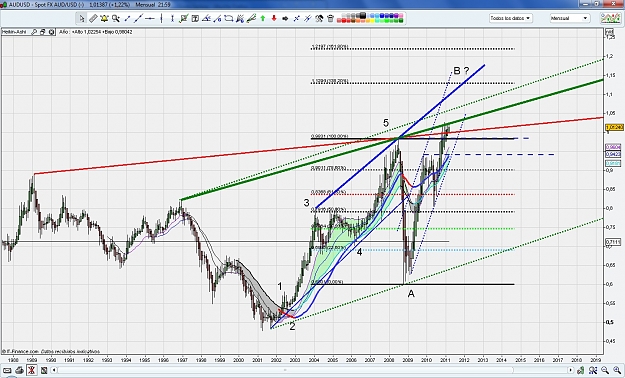Select the '3' wave label annotation
Viewport: 625px width, 378px height.
point(306,203)
